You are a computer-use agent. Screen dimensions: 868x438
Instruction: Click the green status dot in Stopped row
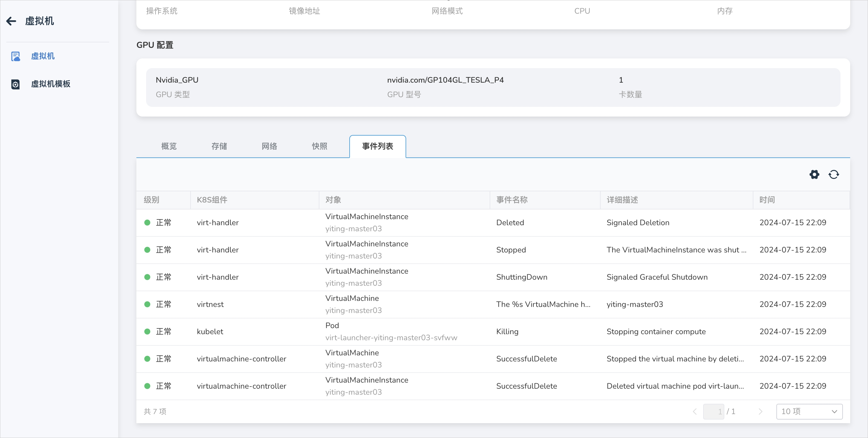pos(147,250)
